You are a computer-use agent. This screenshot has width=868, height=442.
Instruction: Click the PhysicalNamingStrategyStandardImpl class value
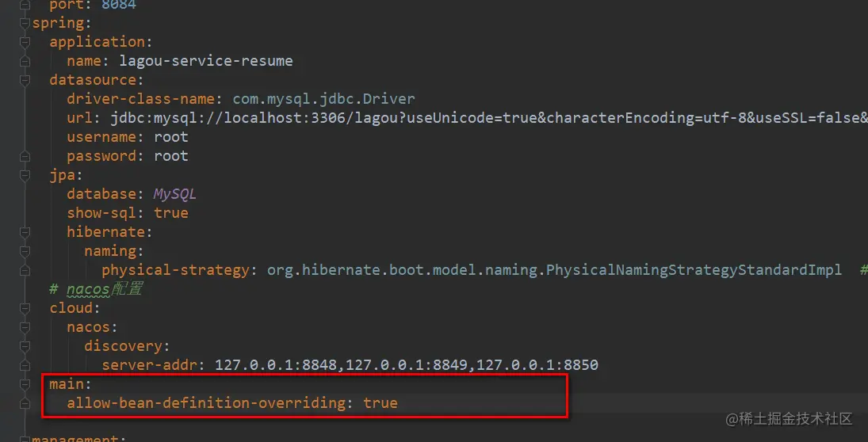pos(694,271)
